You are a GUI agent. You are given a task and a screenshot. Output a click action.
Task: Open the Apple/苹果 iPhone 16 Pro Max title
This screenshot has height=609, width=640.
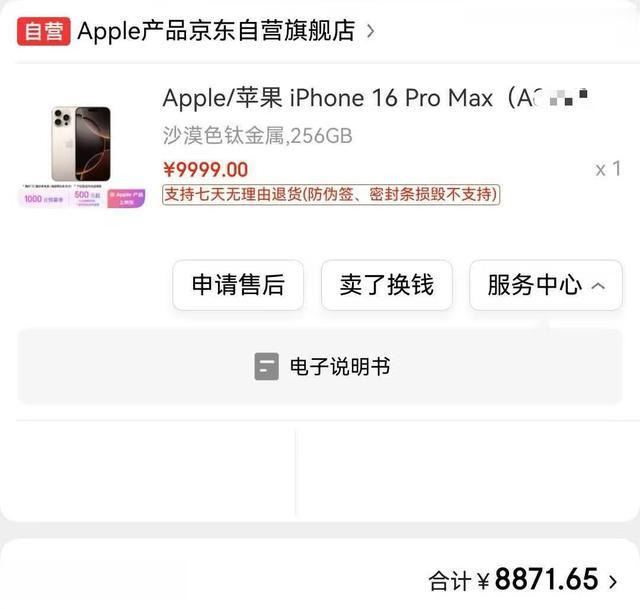[375, 98]
